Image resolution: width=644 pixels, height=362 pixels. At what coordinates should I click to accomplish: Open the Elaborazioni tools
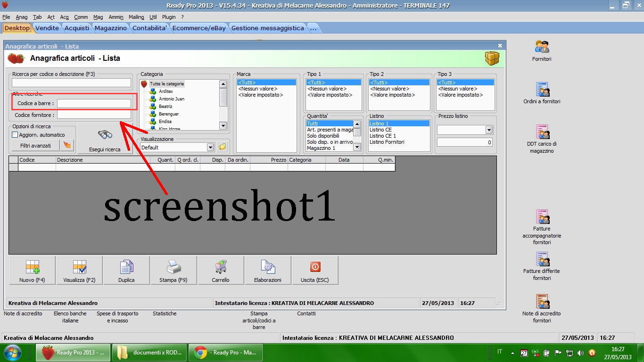tap(268, 270)
